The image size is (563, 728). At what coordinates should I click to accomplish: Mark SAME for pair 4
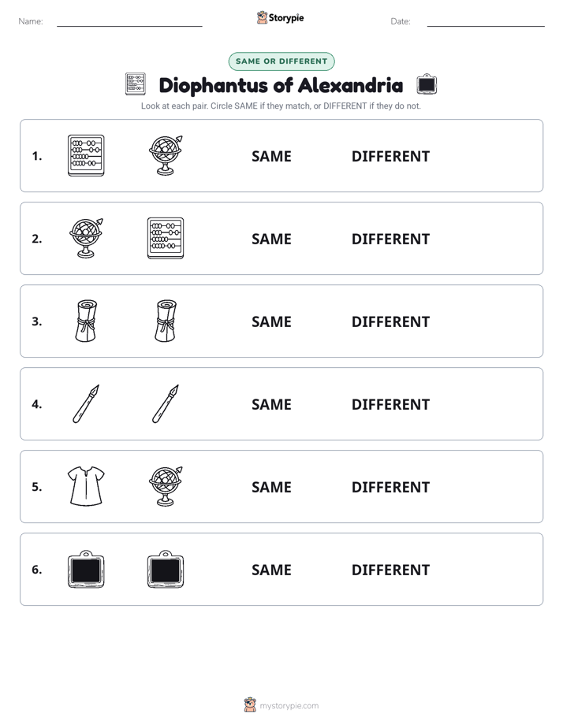click(271, 404)
